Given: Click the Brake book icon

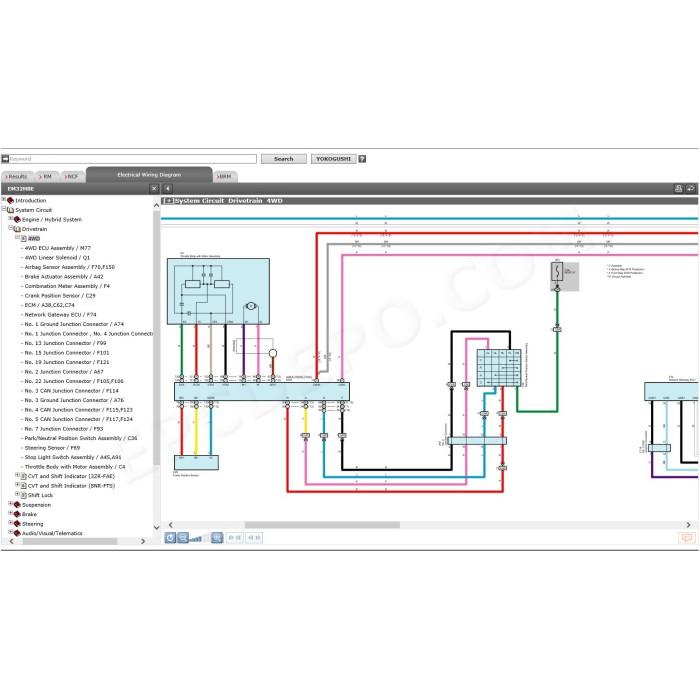Looking at the screenshot, I should coord(17,514).
